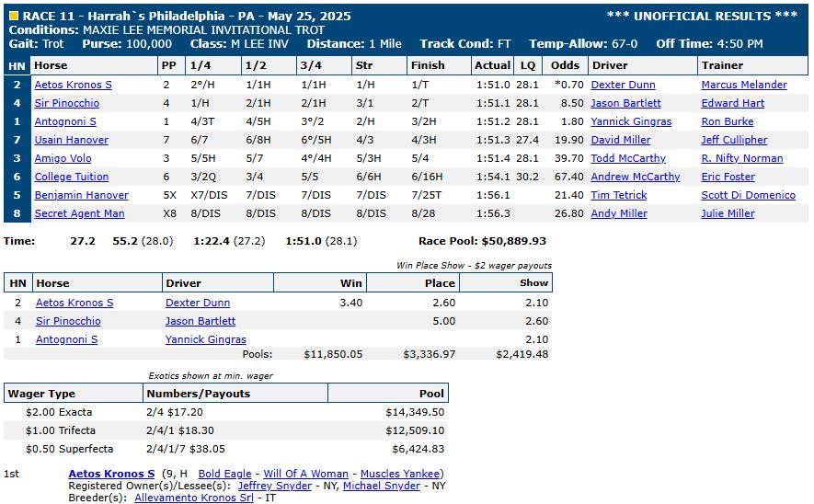The height and width of the screenshot is (504, 814).
Task: View trainer Julie Miller's page
Action: pyautogui.click(x=728, y=213)
